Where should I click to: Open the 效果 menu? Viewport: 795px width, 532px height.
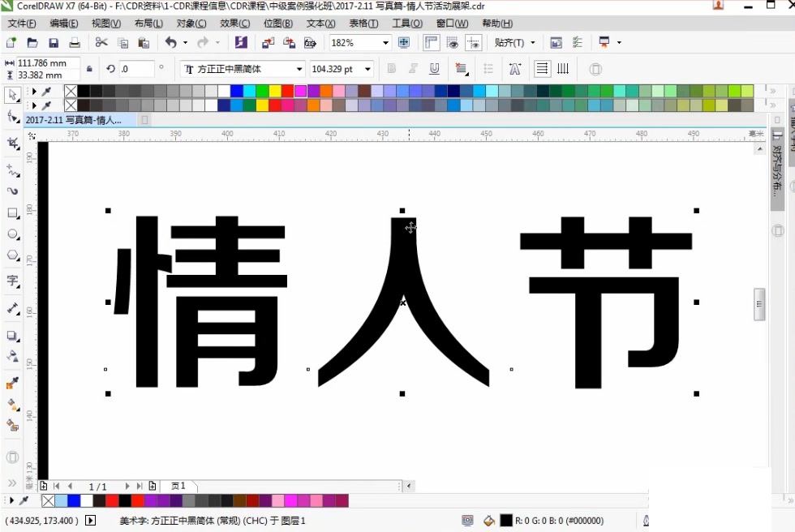(235, 24)
